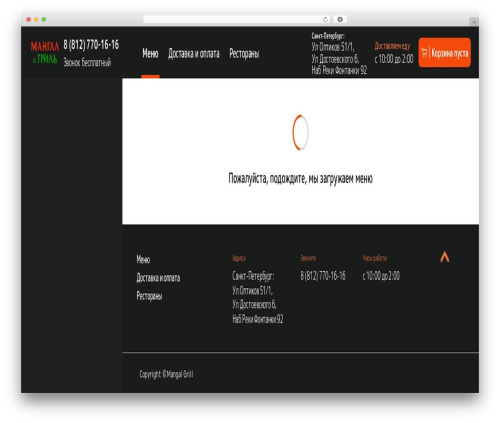Click the browser reload icon
500x423 pixels.
click(x=325, y=19)
